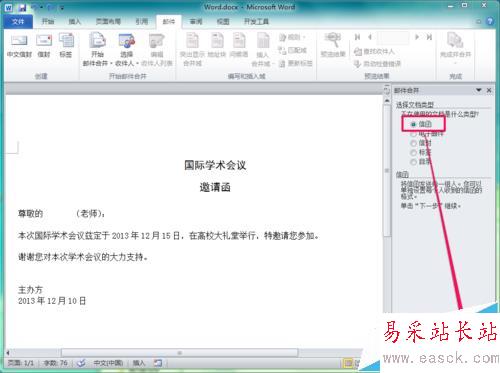Switch to the 插入 (Insert) ribbon tab
This screenshot has width=500, height=373.
coord(75,22)
